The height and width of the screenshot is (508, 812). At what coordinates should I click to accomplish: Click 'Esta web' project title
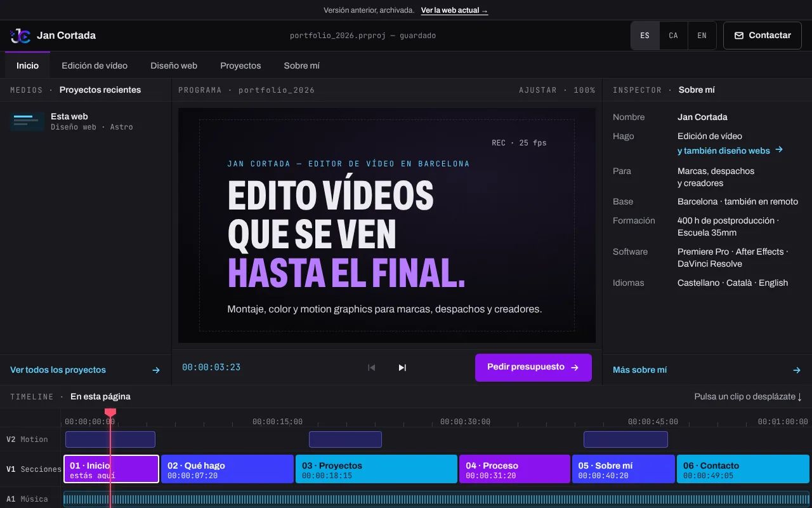click(69, 116)
